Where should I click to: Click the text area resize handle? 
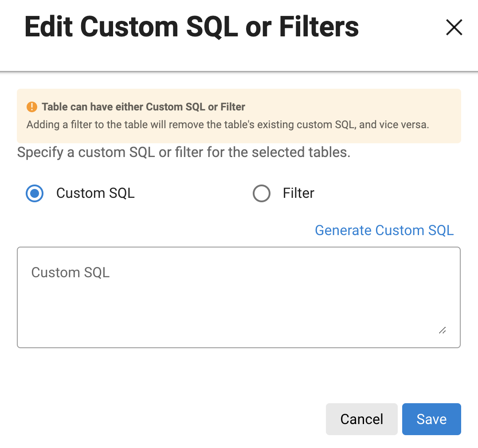click(442, 330)
